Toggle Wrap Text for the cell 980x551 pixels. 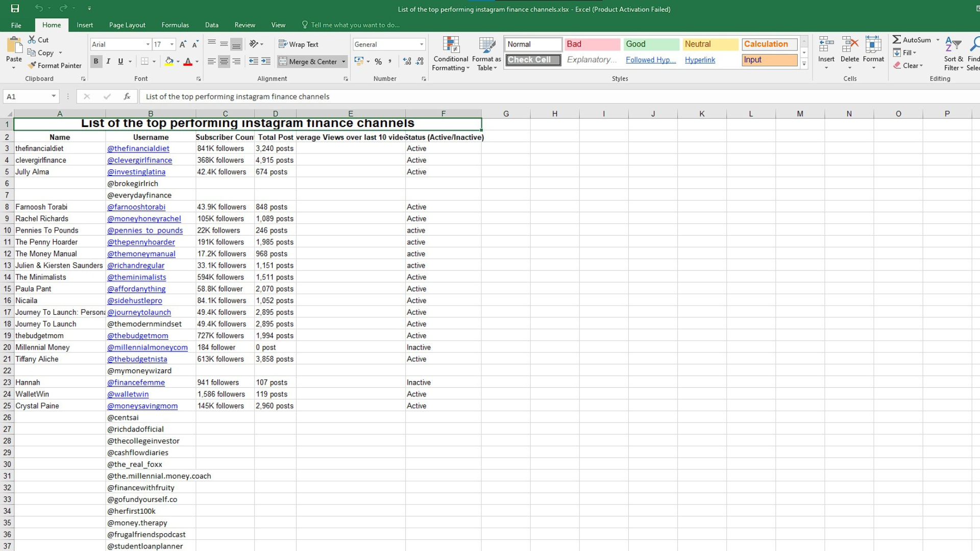coord(299,44)
